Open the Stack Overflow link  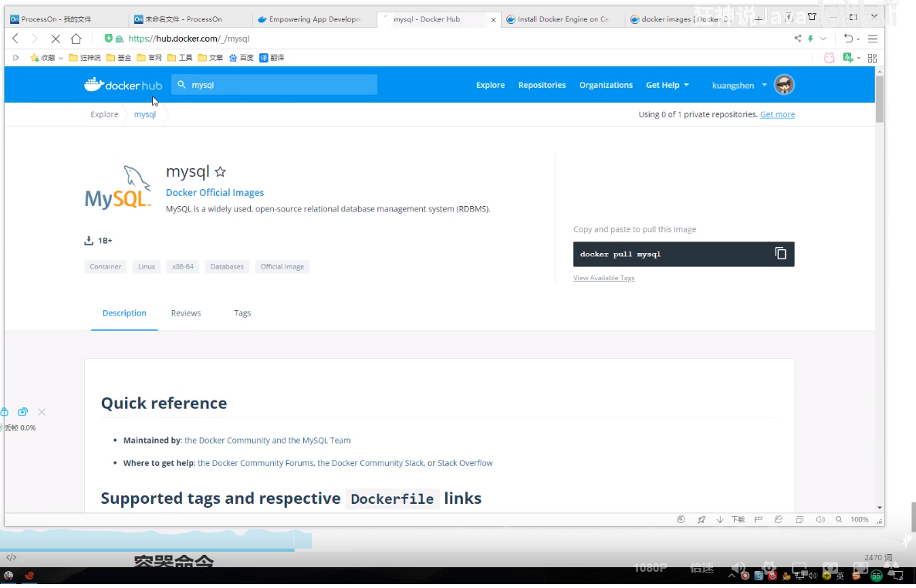click(x=465, y=463)
